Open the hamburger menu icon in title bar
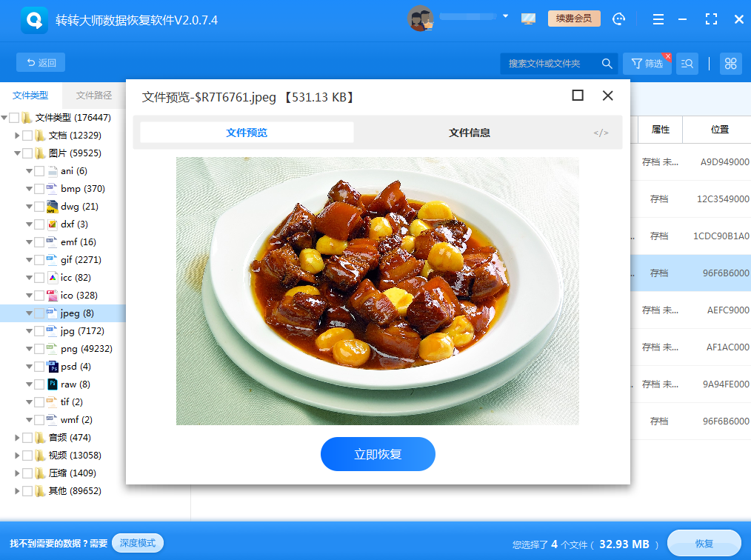The height and width of the screenshot is (560, 751). point(658,19)
